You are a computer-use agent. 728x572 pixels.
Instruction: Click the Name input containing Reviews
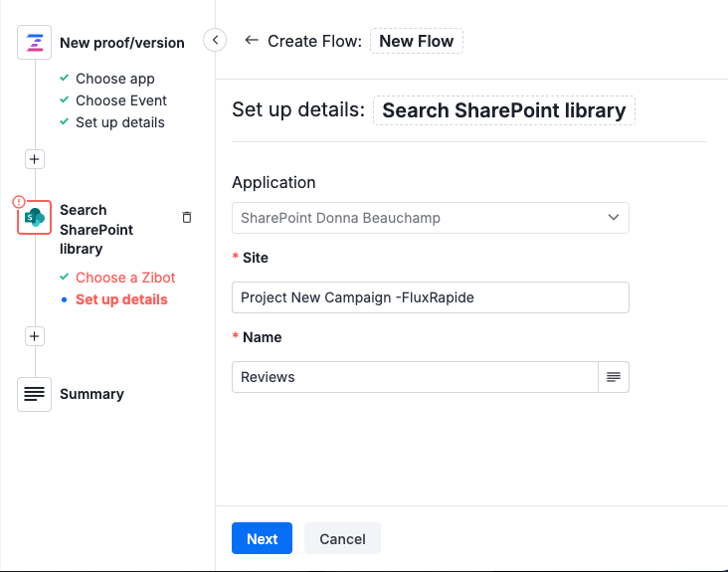click(415, 377)
